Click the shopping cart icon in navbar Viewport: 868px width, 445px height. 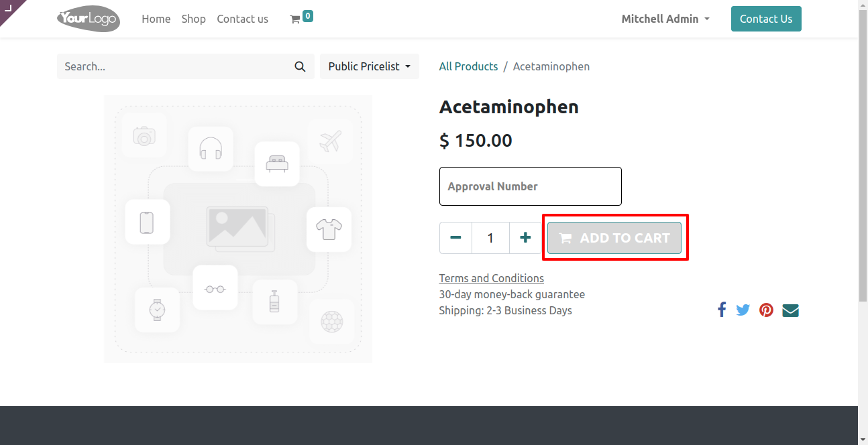[294, 19]
